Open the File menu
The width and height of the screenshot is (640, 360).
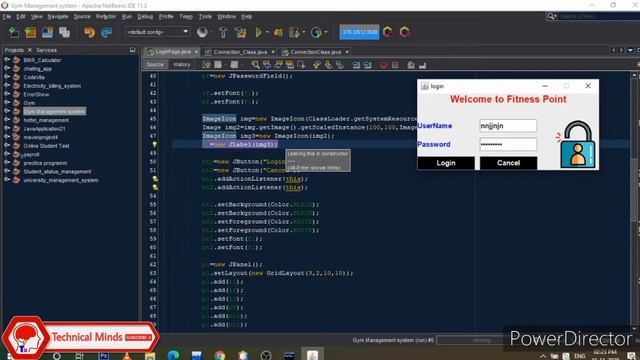pos(7,16)
